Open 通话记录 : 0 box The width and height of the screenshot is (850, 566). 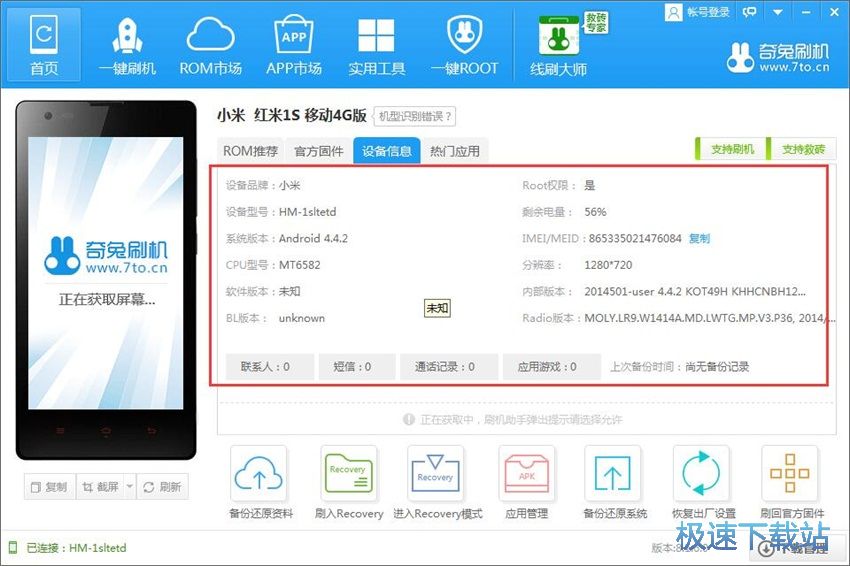tap(449, 366)
